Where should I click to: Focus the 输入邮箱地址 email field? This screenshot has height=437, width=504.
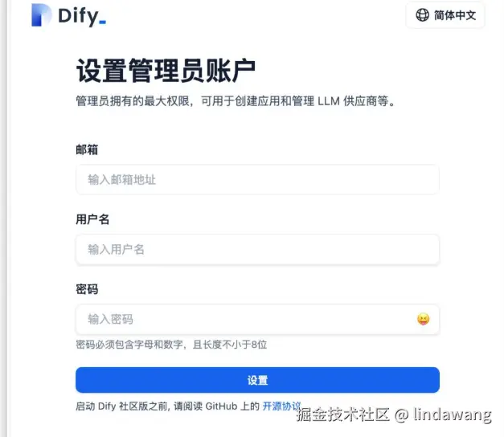click(257, 179)
